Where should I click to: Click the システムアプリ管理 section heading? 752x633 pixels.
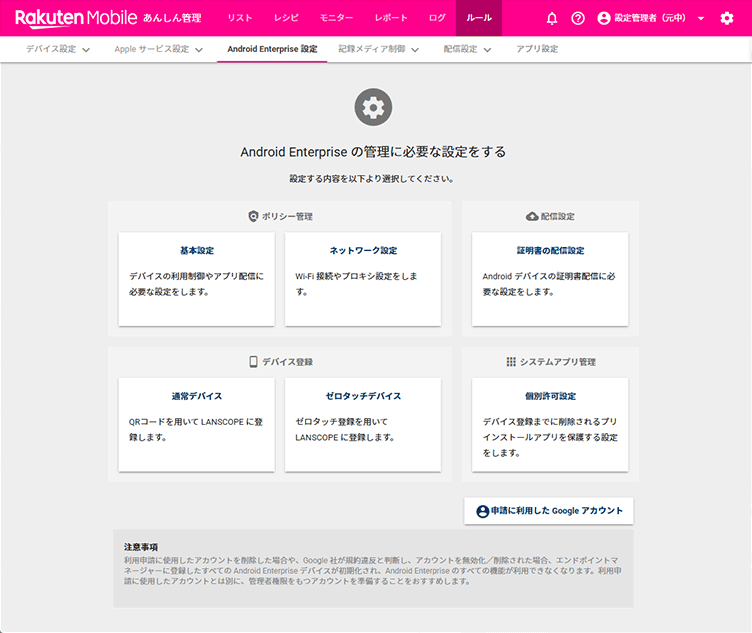click(x=558, y=362)
